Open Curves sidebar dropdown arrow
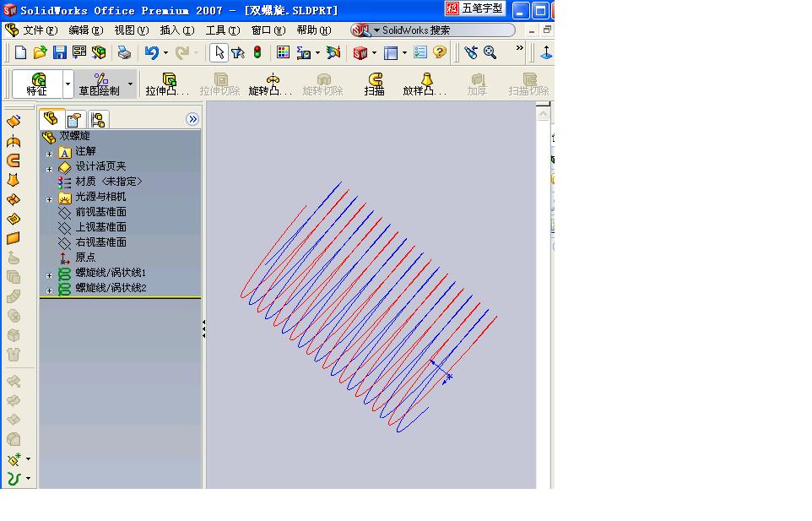Viewport: 812px width, 521px height. click(x=28, y=479)
